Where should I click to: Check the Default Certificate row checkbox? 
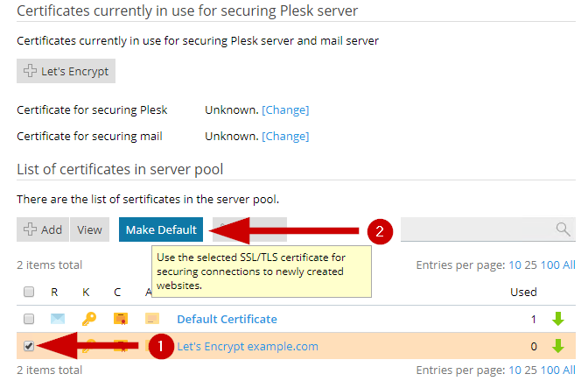click(x=29, y=320)
